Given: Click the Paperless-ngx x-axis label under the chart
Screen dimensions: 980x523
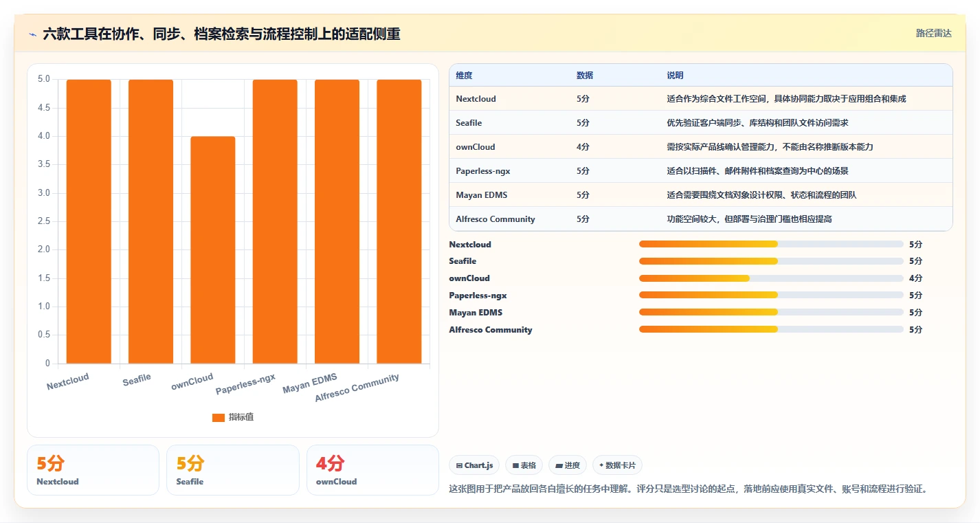Looking at the screenshot, I should point(245,384).
